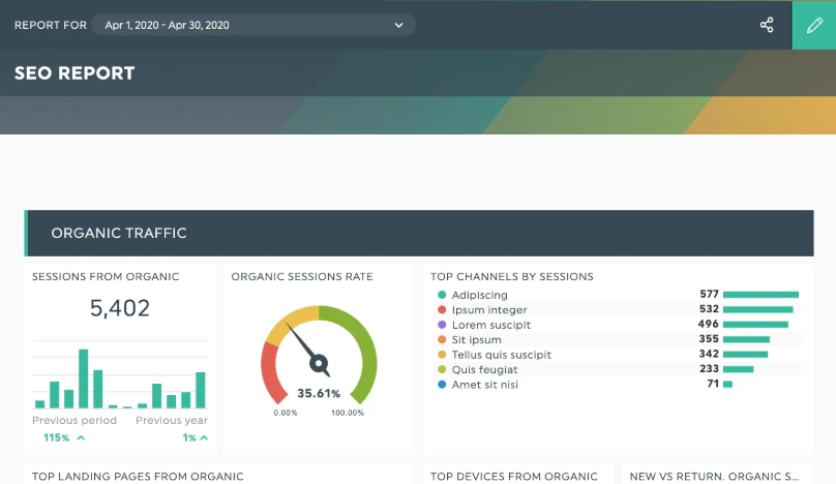Click the sessions bar chart
This screenshot has height=484, width=836.
coord(120,375)
